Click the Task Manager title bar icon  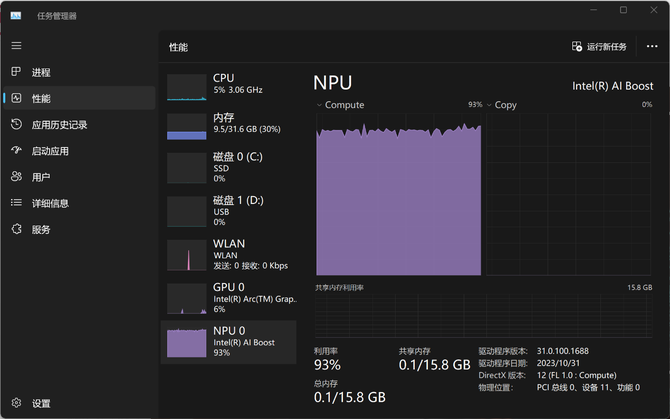(x=16, y=16)
